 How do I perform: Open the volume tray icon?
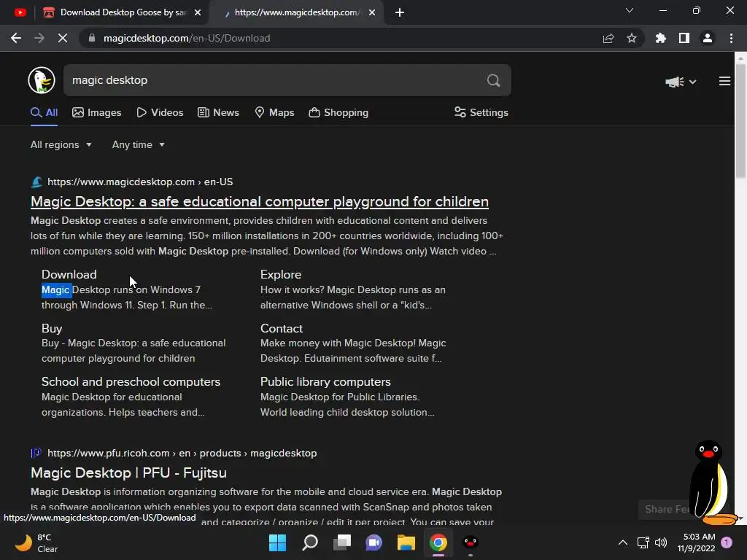click(661, 542)
